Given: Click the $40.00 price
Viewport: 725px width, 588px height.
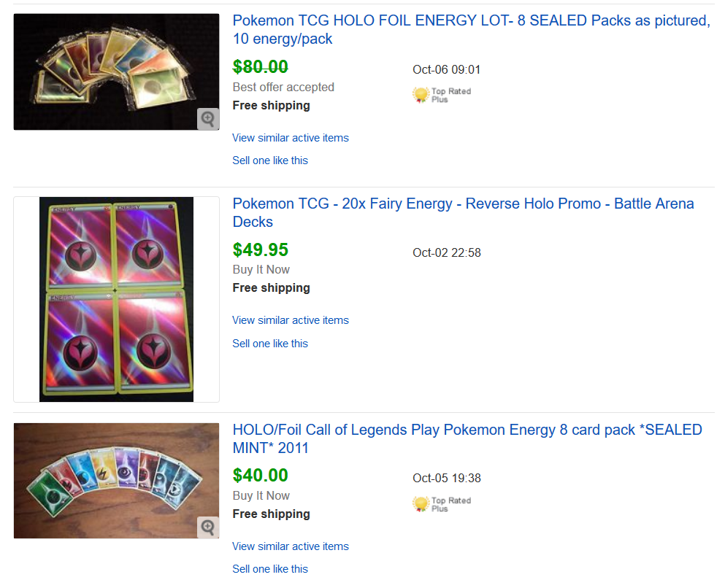Looking at the screenshot, I should tap(260, 476).
